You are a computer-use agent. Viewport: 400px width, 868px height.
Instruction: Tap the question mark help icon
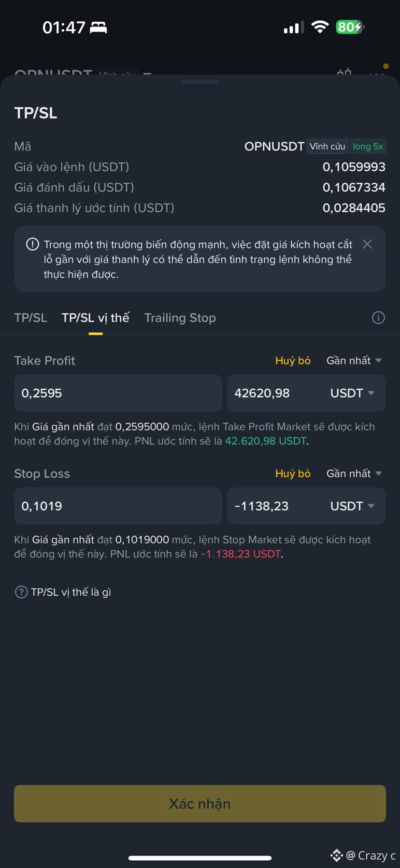click(x=21, y=592)
